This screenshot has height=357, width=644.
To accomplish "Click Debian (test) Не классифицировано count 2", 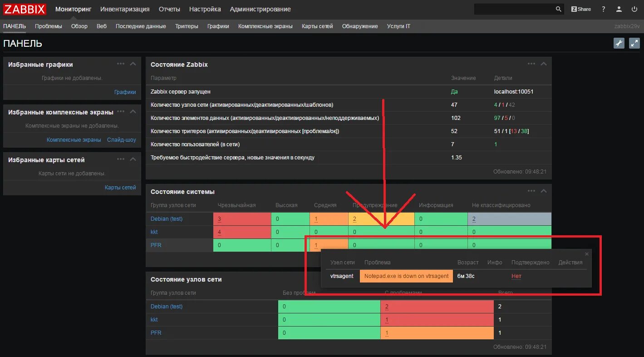I will pos(474,219).
